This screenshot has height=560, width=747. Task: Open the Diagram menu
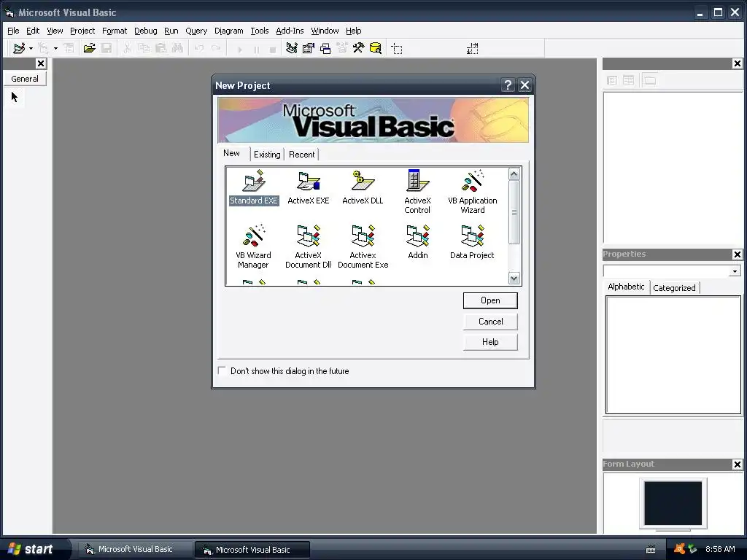point(228,31)
